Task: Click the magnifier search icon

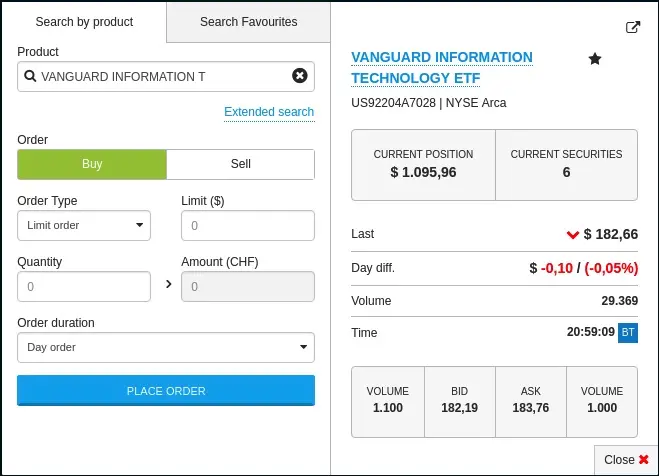Action: click(x=30, y=76)
